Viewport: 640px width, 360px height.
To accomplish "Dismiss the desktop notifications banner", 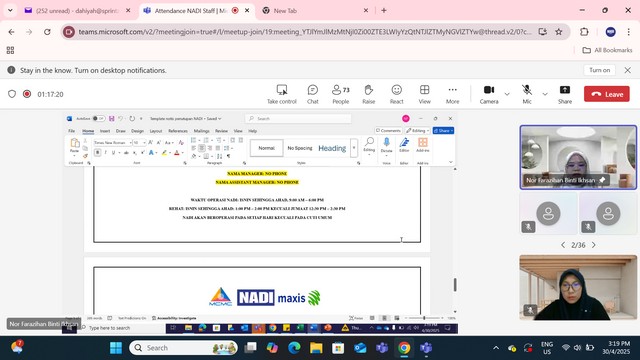I will [628, 70].
